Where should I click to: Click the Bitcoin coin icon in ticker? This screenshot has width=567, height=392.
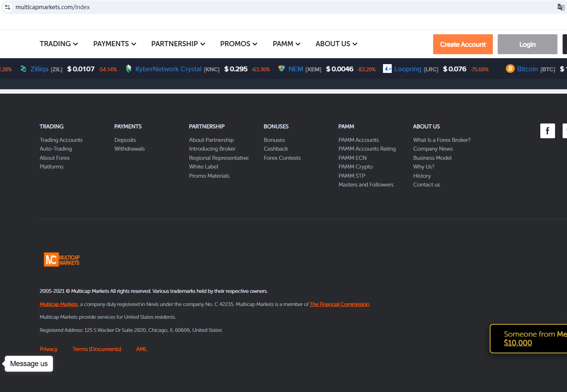[510, 69]
